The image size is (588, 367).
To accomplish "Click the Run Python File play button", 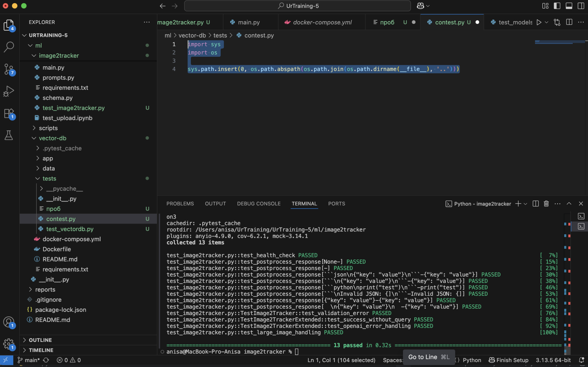I will (x=539, y=22).
